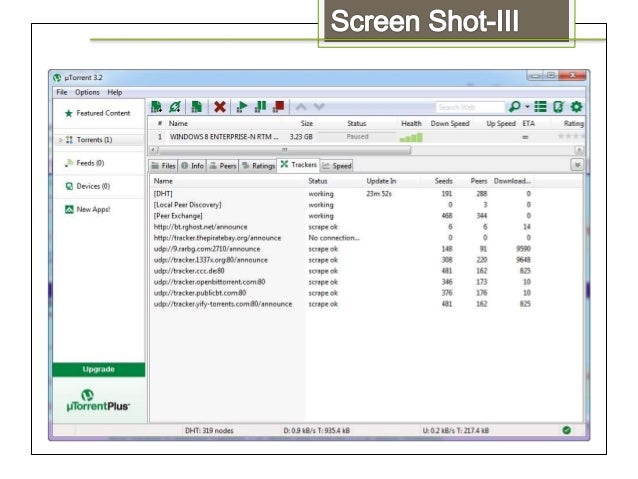Image resolution: width=638 pixels, height=479 pixels.
Task: Collapse the detail pane with the chevron button
Action: (577, 165)
